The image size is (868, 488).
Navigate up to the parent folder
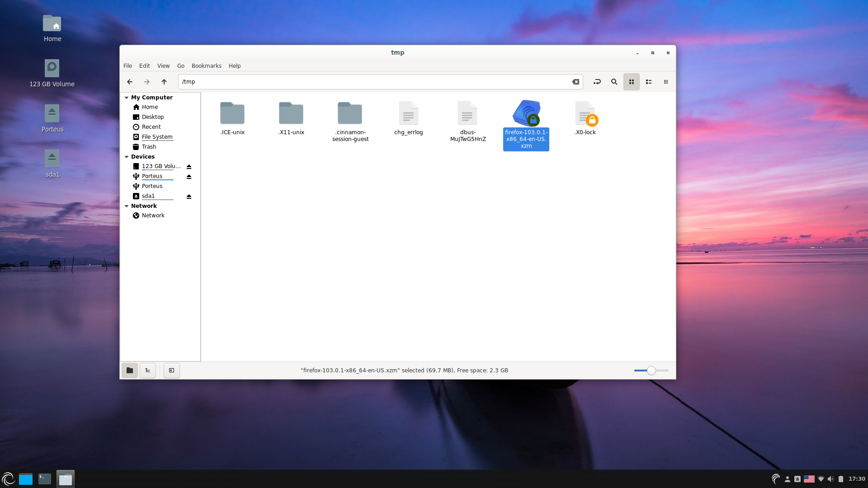coord(164,82)
